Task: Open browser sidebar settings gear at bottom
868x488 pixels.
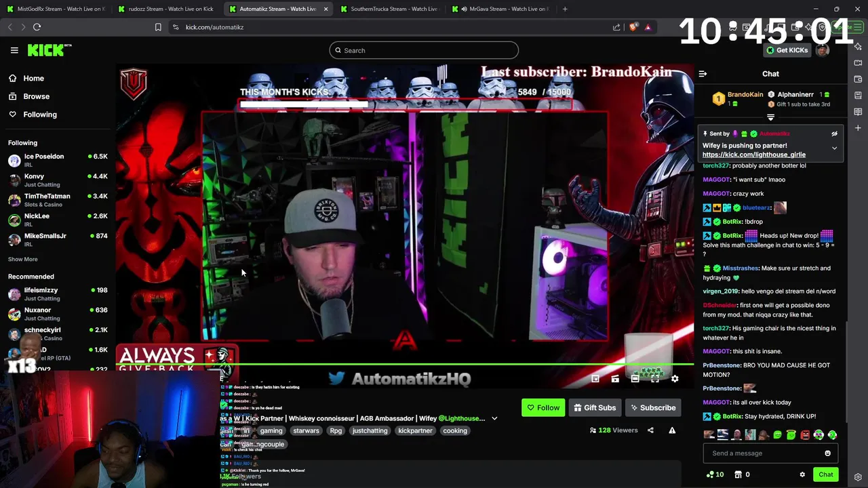Action: click(x=858, y=477)
